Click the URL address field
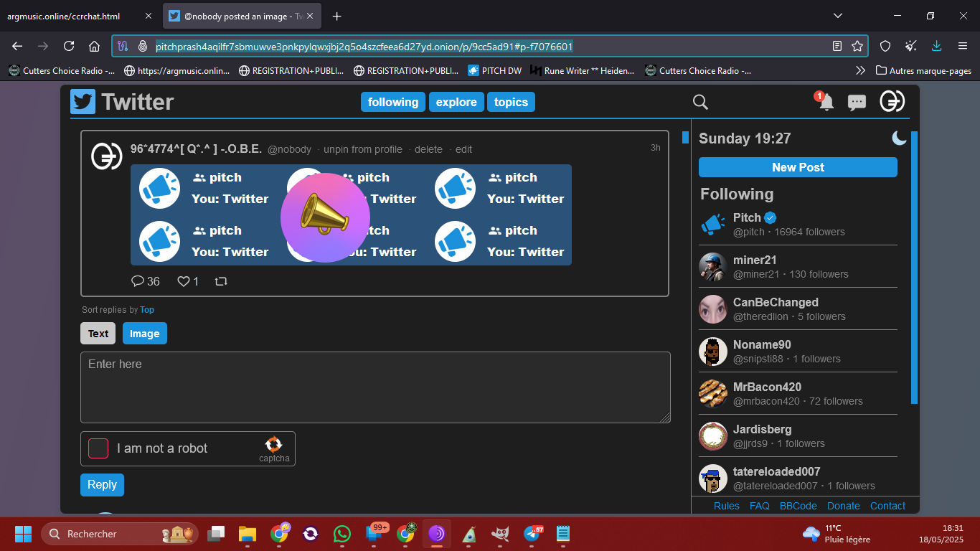 pos(489,46)
